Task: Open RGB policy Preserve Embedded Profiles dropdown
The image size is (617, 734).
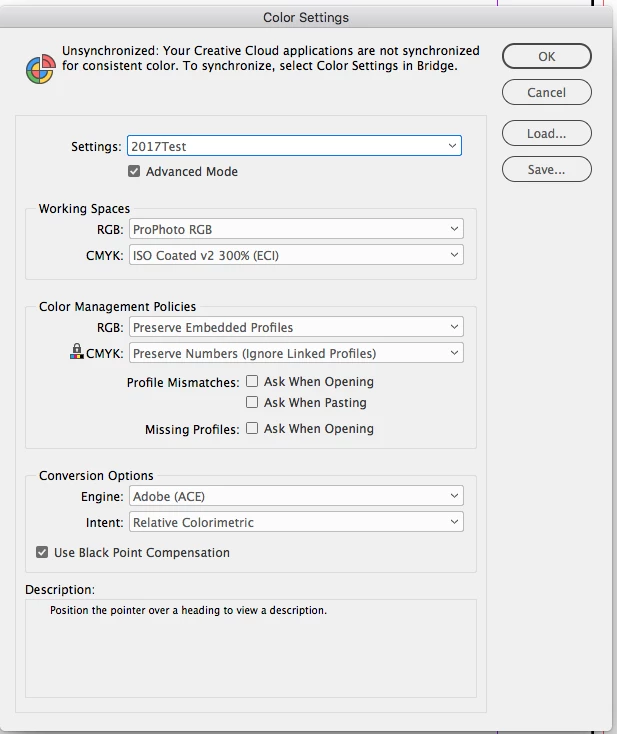Action: click(x=296, y=327)
